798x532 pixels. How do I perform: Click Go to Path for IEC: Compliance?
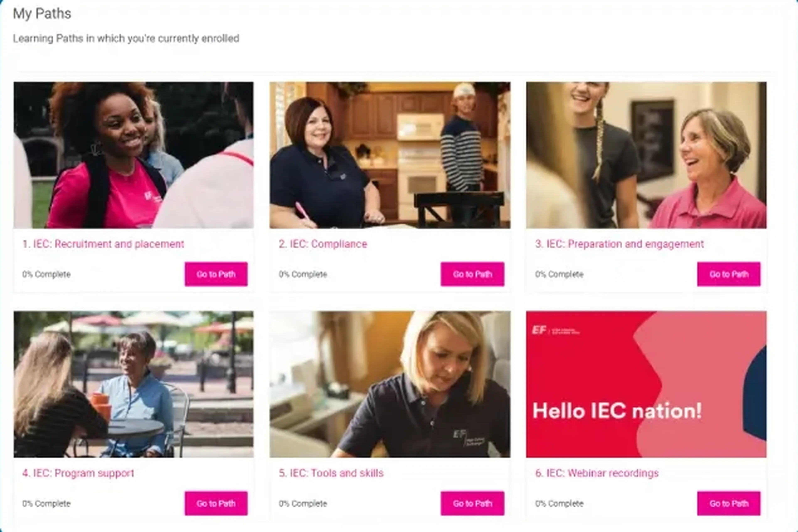pos(472,274)
